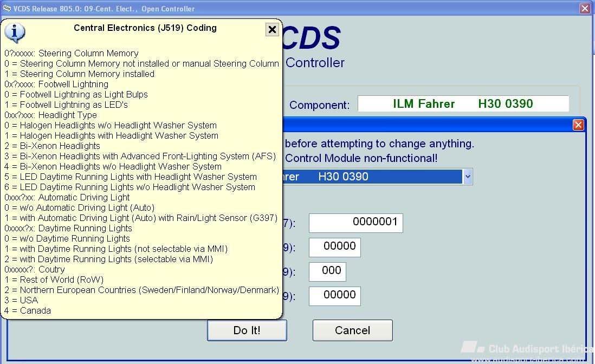Click the Do It! button
Viewport: 595px width, 364px height.
click(x=247, y=330)
